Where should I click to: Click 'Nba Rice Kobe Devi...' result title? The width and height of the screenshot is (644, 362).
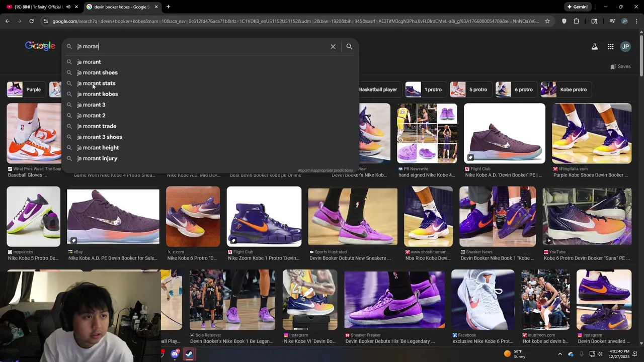[428, 258]
